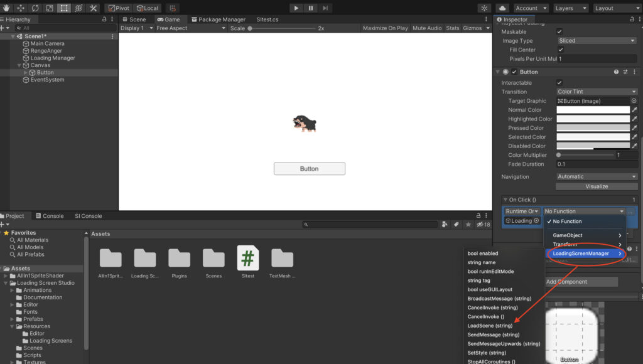Open the Image Type Sliced dropdown
The height and width of the screenshot is (364, 643).
[597, 41]
